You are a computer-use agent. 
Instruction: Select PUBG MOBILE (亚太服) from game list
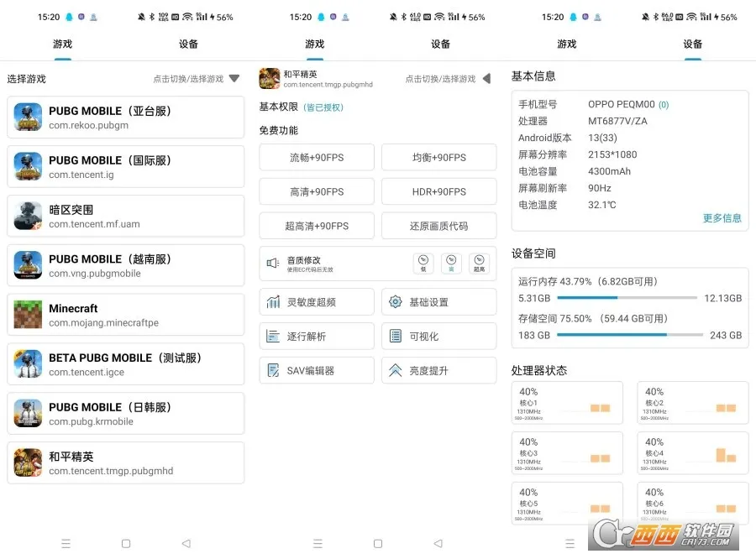pyautogui.click(x=126, y=118)
